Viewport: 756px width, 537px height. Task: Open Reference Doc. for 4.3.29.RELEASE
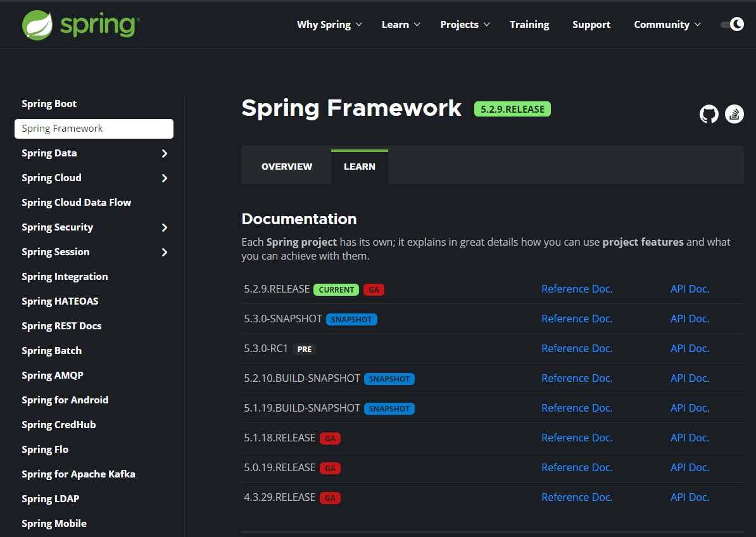[577, 498]
